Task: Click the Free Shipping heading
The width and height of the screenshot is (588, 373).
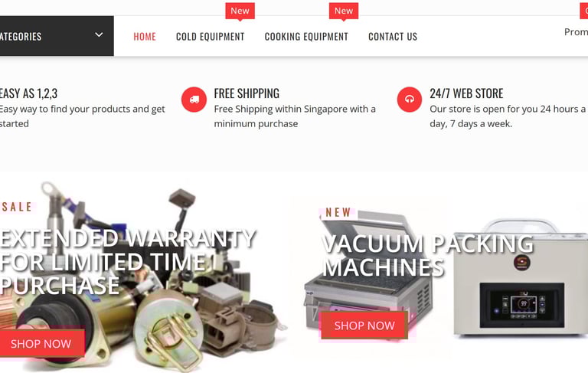Action: (247, 93)
